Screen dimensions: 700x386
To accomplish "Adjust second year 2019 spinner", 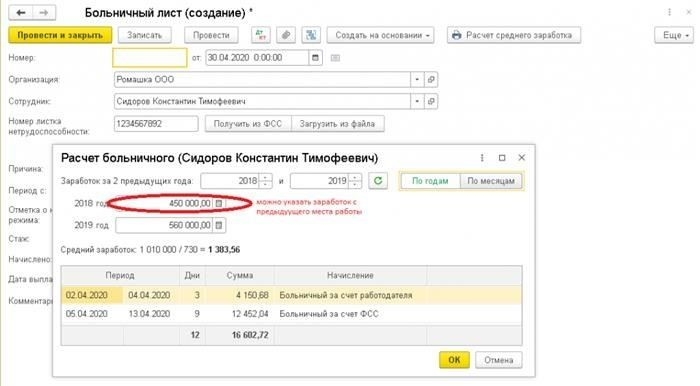I will (355, 181).
